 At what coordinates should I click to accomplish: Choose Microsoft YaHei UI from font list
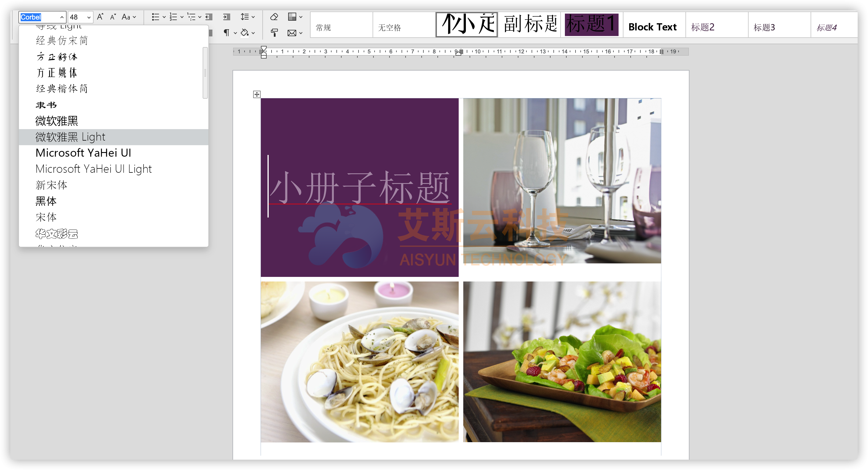point(83,153)
